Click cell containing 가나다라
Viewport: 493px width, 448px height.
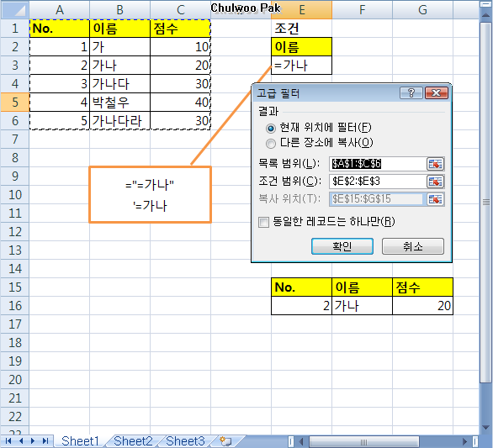click(119, 121)
